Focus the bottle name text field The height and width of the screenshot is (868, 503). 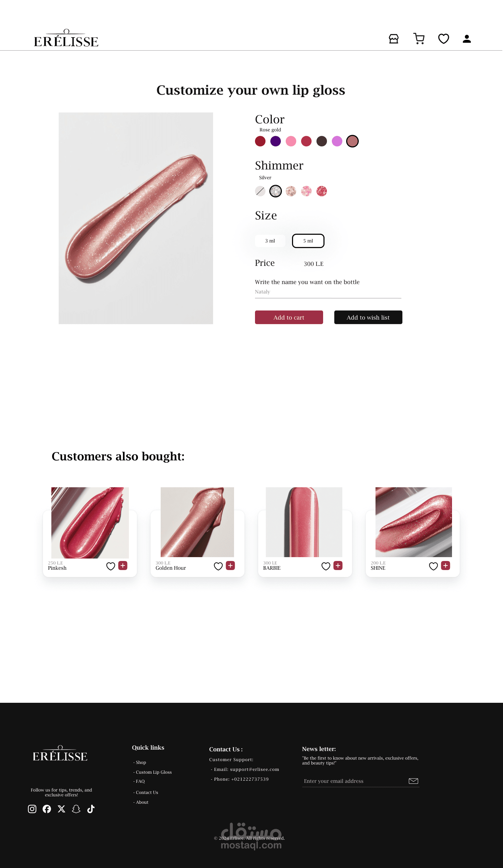[328, 292]
